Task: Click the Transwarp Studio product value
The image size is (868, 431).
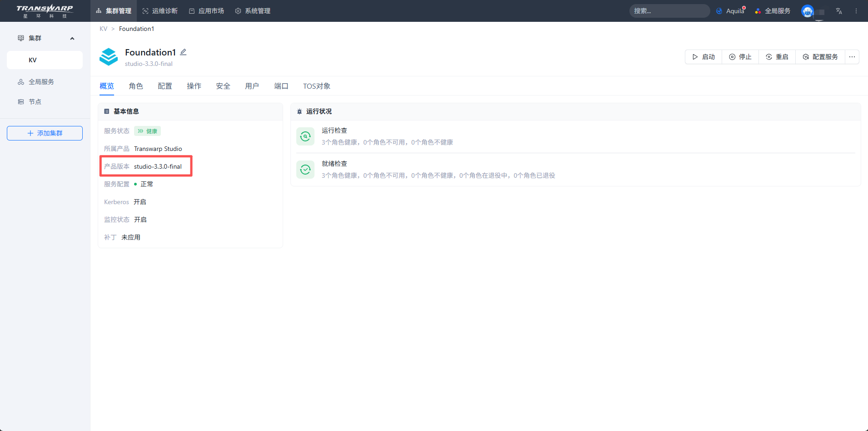Action: (158, 149)
